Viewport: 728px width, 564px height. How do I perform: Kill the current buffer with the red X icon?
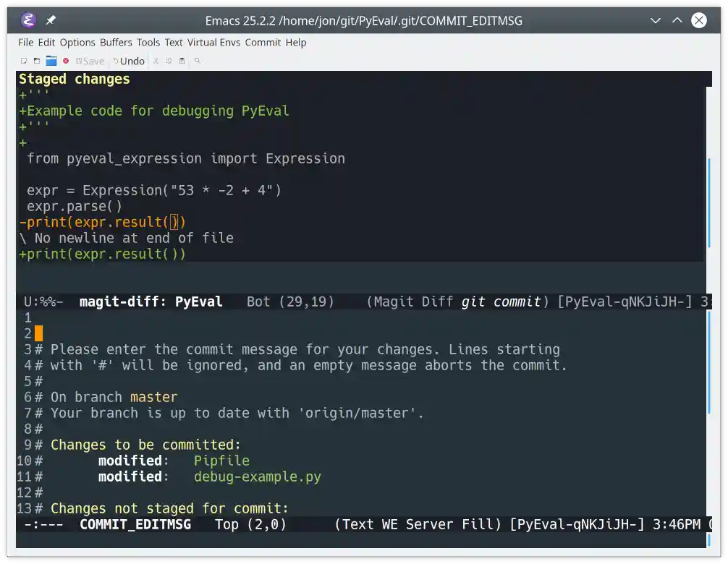pyautogui.click(x=67, y=61)
